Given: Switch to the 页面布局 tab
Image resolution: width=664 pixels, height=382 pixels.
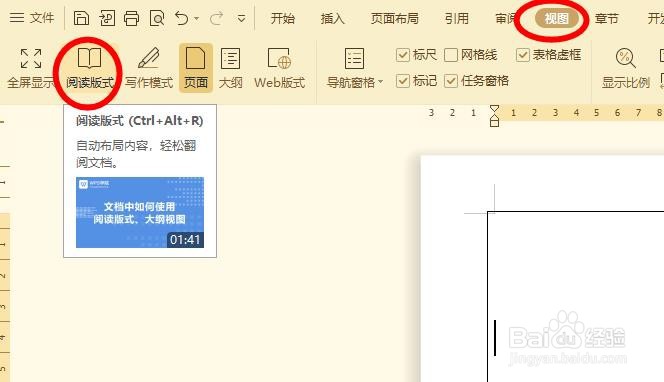Looking at the screenshot, I should (395, 19).
